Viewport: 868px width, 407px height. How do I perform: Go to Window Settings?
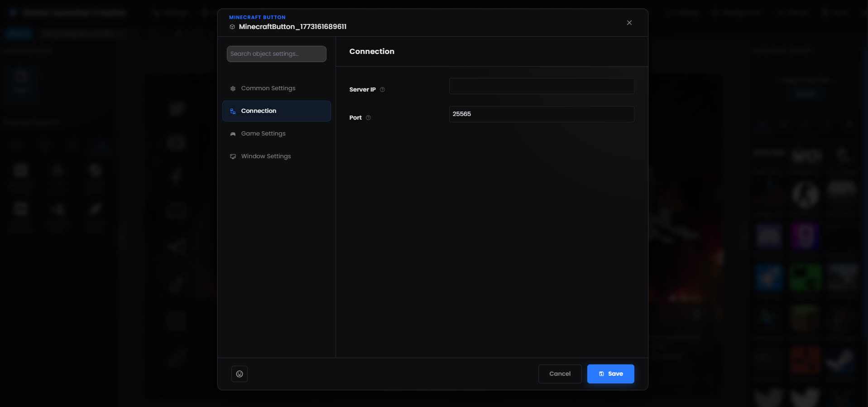point(266,156)
